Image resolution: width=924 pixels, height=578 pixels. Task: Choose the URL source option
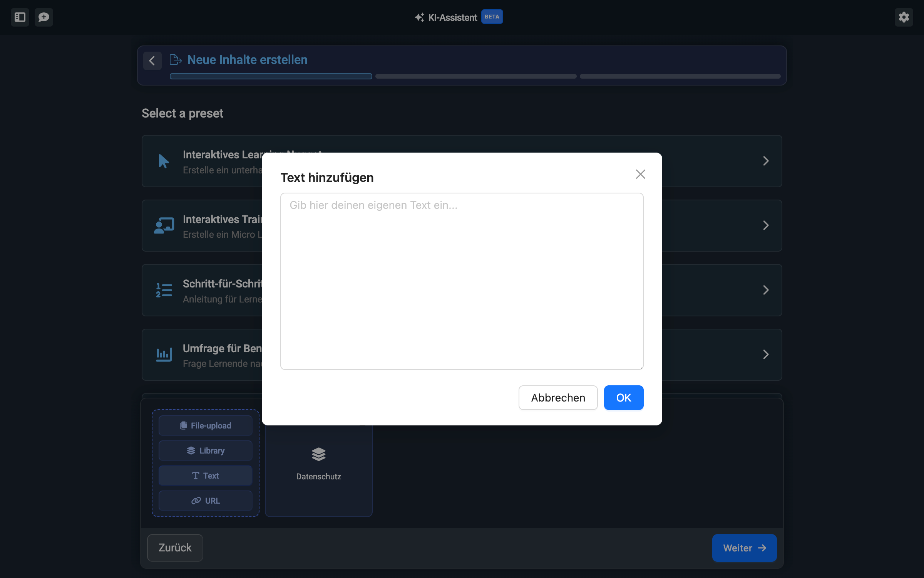(x=206, y=501)
